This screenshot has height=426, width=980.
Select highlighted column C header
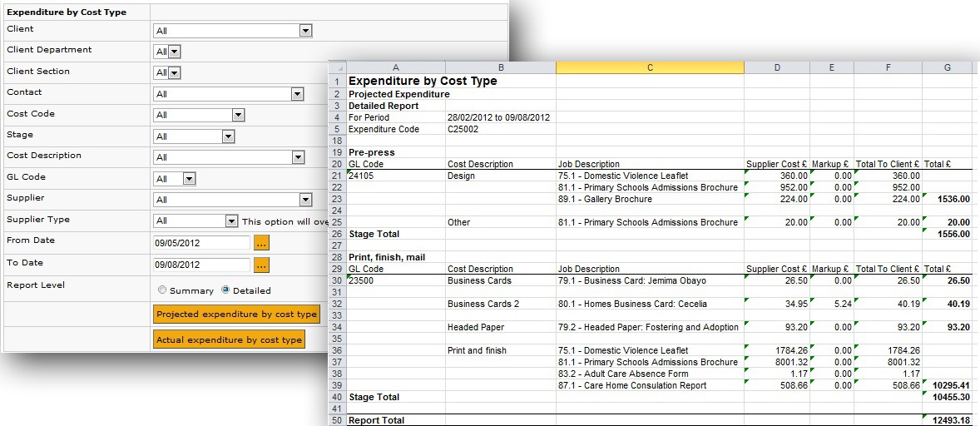pyautogui.click(x=650, y=67)
